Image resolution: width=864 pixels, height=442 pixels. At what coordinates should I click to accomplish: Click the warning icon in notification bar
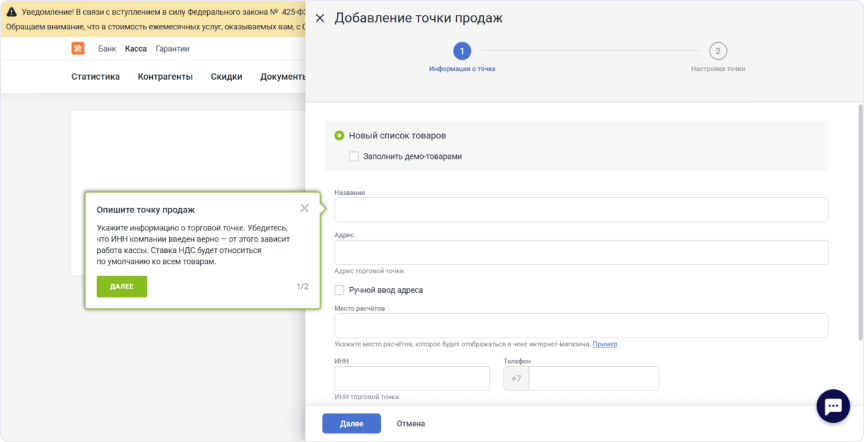pos(11,12)
